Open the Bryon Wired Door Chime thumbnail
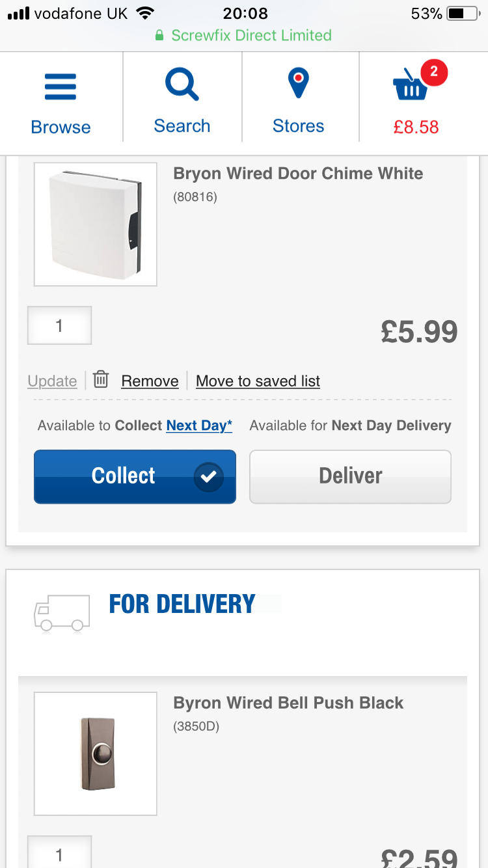This screenshot has width=488, height=868. [x=96, y=224]
